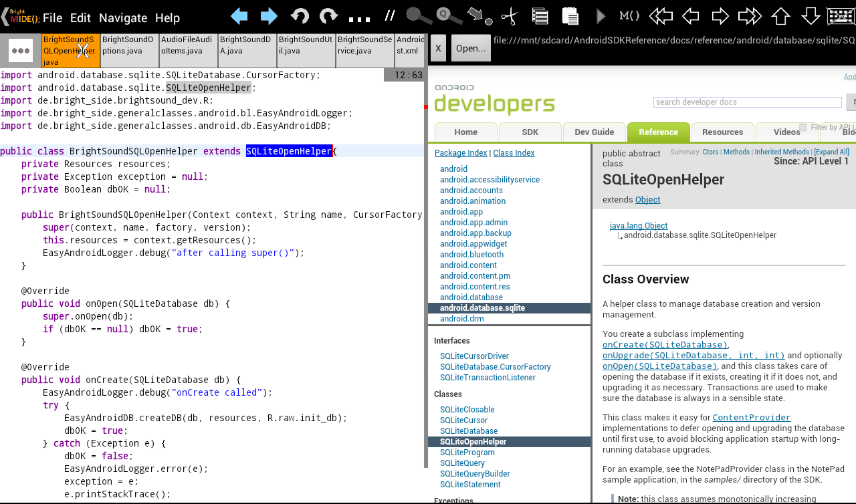Navigate back using the blue left arrow
856x504 pixels.
(238, 15)
